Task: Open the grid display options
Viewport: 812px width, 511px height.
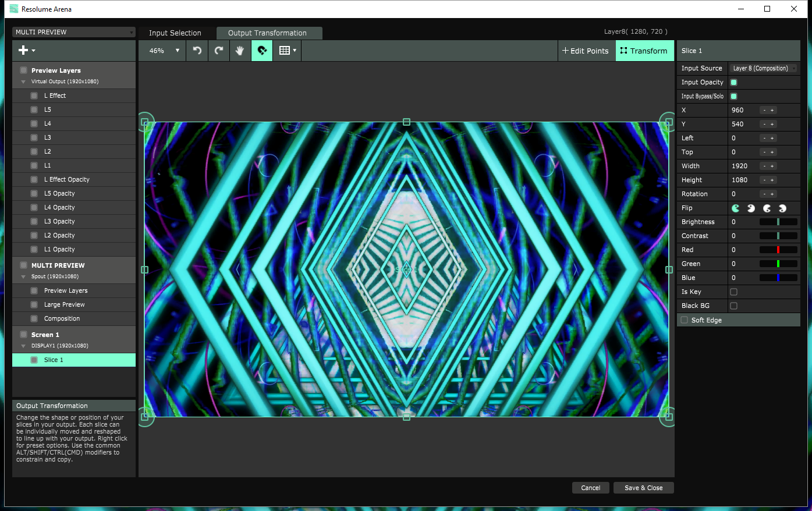Action: coord(288,51)
